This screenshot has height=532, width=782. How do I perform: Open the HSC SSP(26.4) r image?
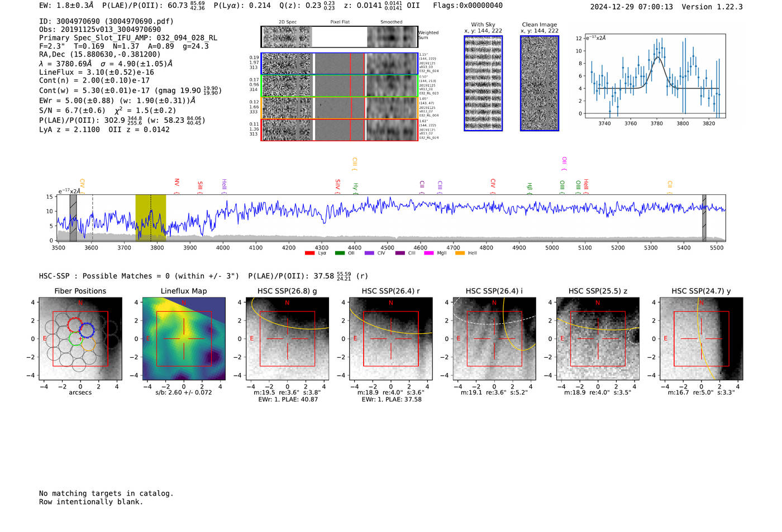390,339
